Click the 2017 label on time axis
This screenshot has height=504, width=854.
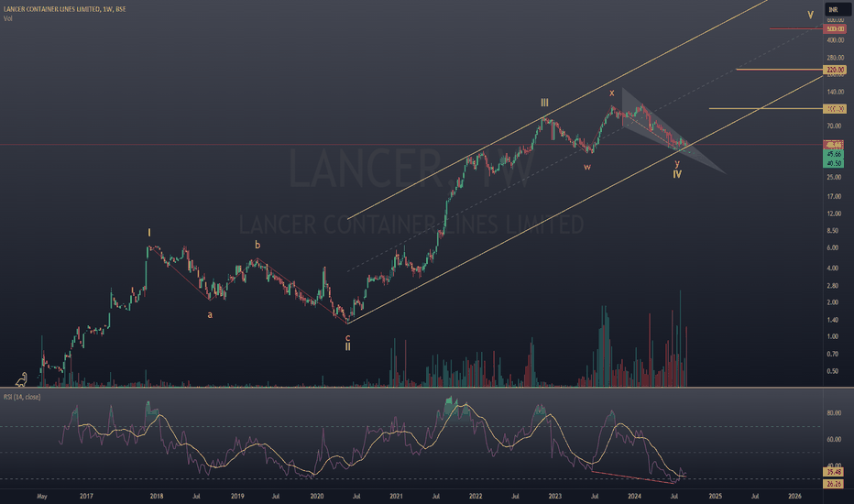click(x=86, y=497)
